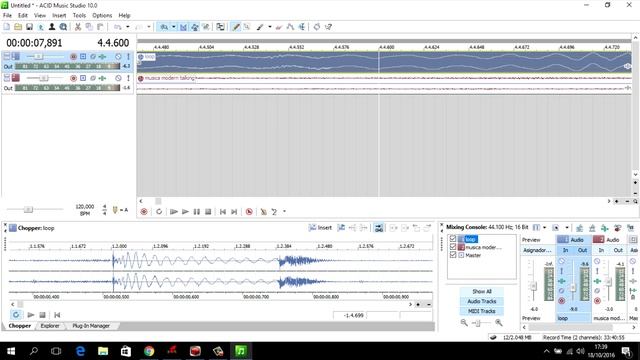The height and width of the screenshot is (360, 640).
Task: Arm loop track for record
Action: pyautogui.click(x=73, y=56)
